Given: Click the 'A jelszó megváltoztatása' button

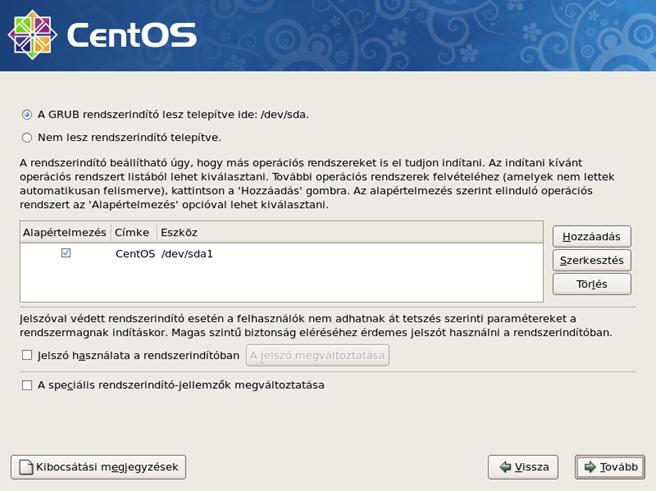Looking at the screenshot, I should point(316,355).
